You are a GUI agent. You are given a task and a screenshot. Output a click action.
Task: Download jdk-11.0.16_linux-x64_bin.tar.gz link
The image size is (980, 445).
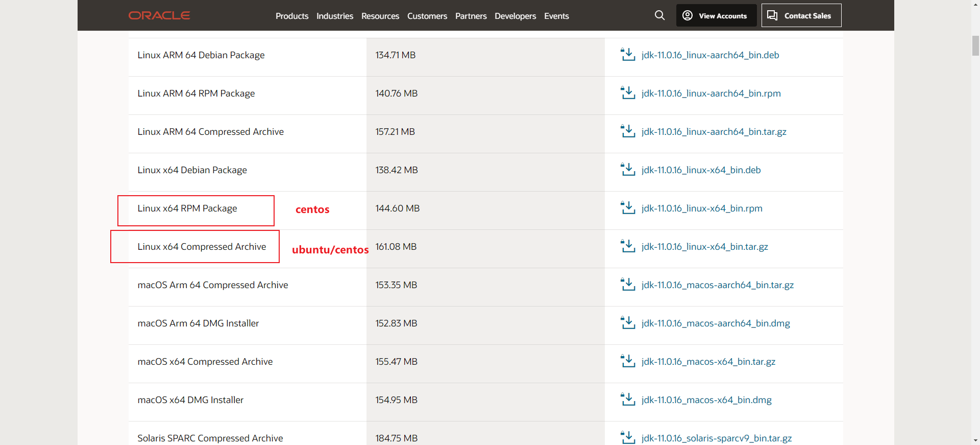[705, 247]
